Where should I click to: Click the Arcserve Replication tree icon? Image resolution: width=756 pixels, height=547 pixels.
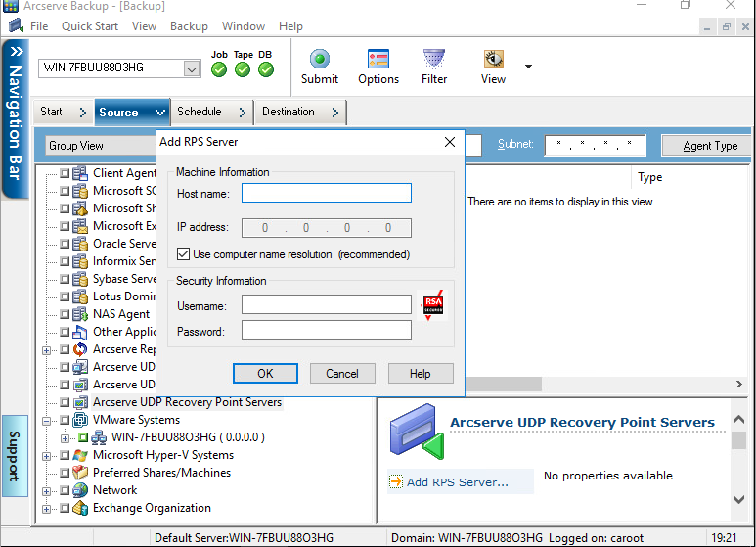click(x=80, y=349)
